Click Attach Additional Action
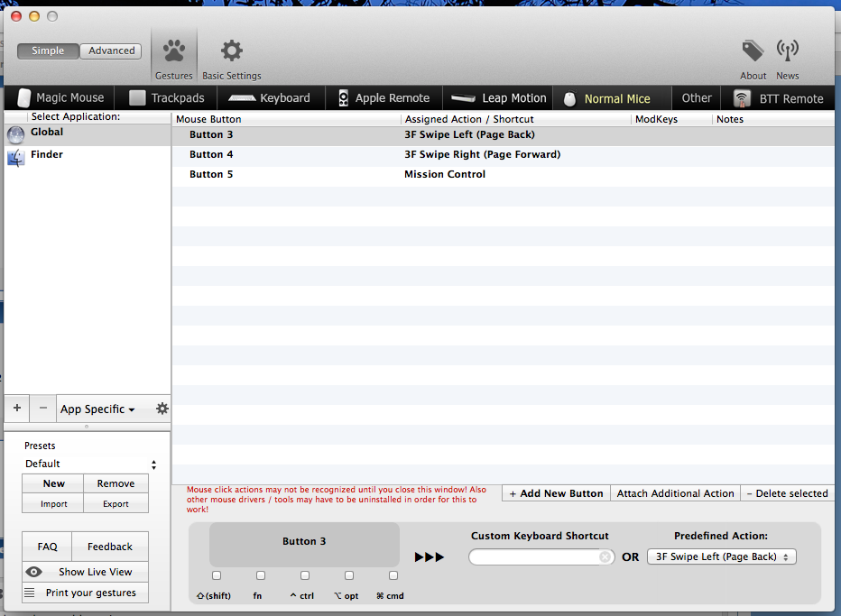This screenshot has width=841, height=616. coord(675,493)
